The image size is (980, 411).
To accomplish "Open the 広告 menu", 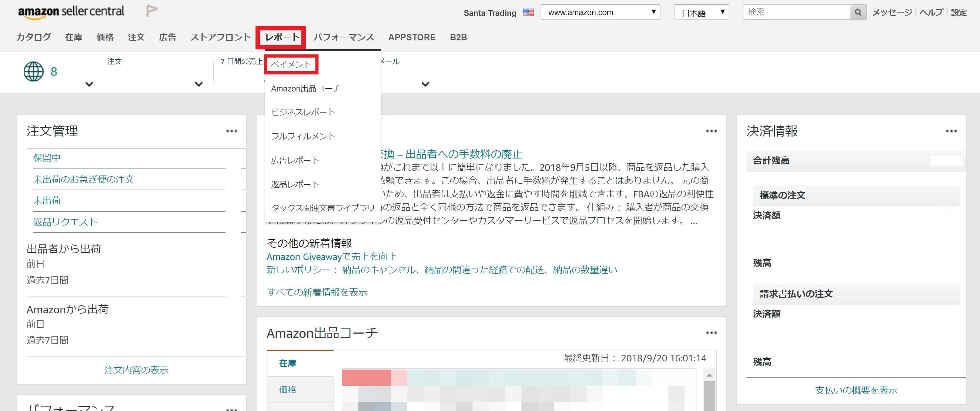I will point(167,37).
